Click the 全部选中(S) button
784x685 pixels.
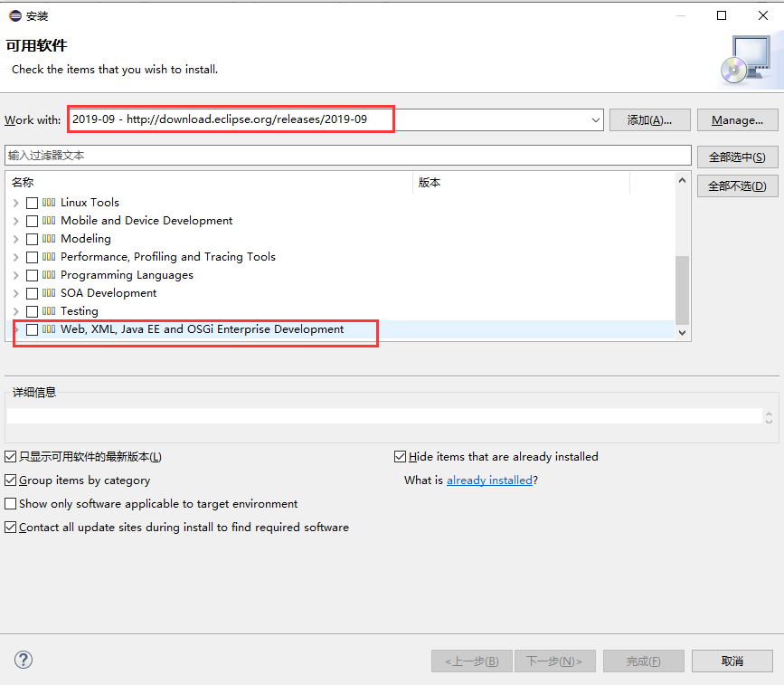[738, 157]
